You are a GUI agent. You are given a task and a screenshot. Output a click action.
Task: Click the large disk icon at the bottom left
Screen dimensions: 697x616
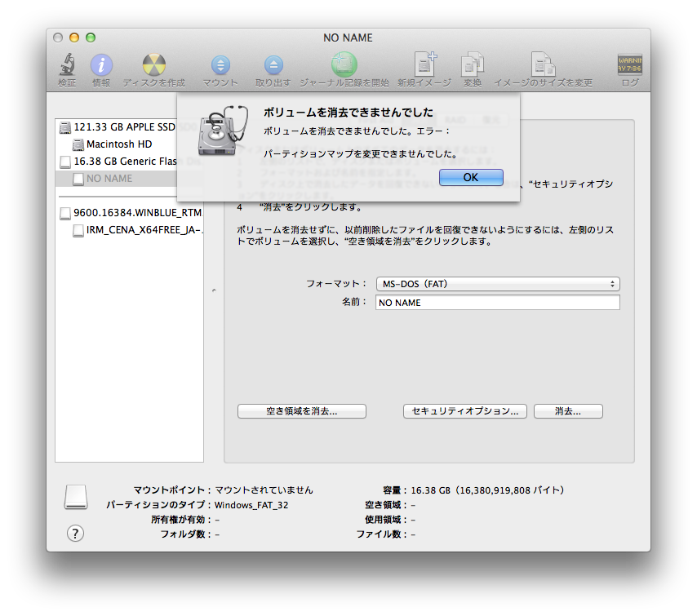[76, 497]
